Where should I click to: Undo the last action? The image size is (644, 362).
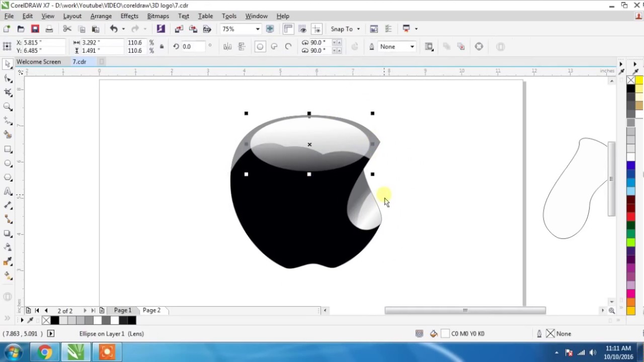114,29
